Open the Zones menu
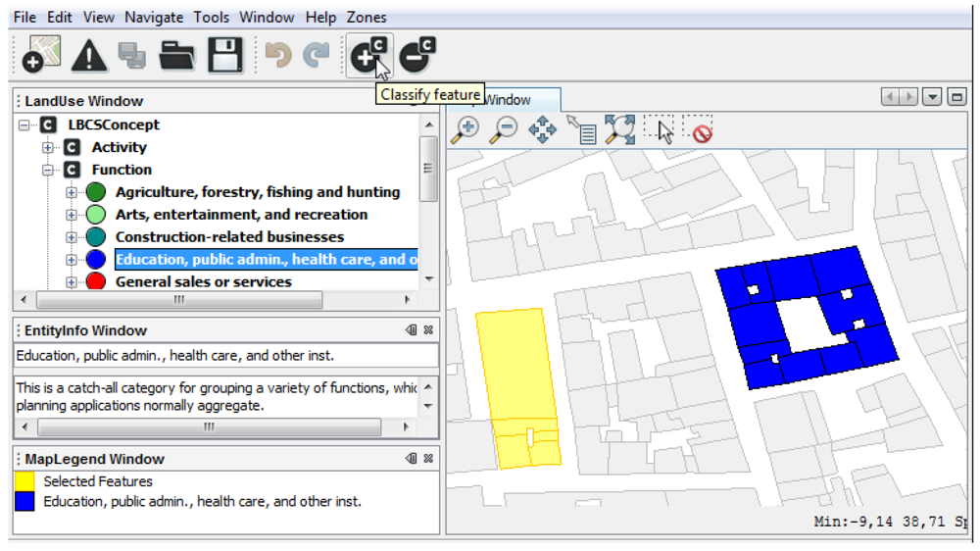The width and height of the screenshot is (980, 551). [367, 17]
